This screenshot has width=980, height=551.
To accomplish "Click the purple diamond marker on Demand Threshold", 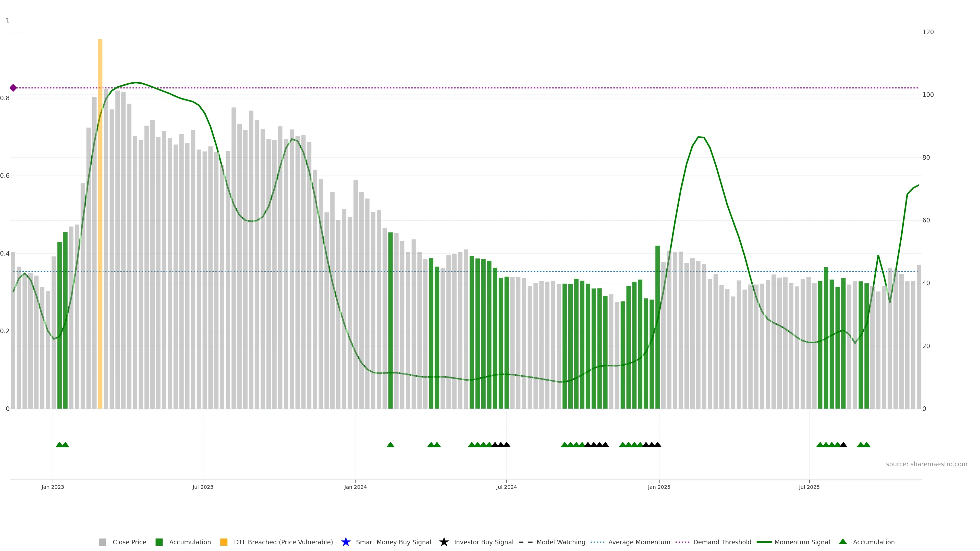I will click(x=13, y=88).
